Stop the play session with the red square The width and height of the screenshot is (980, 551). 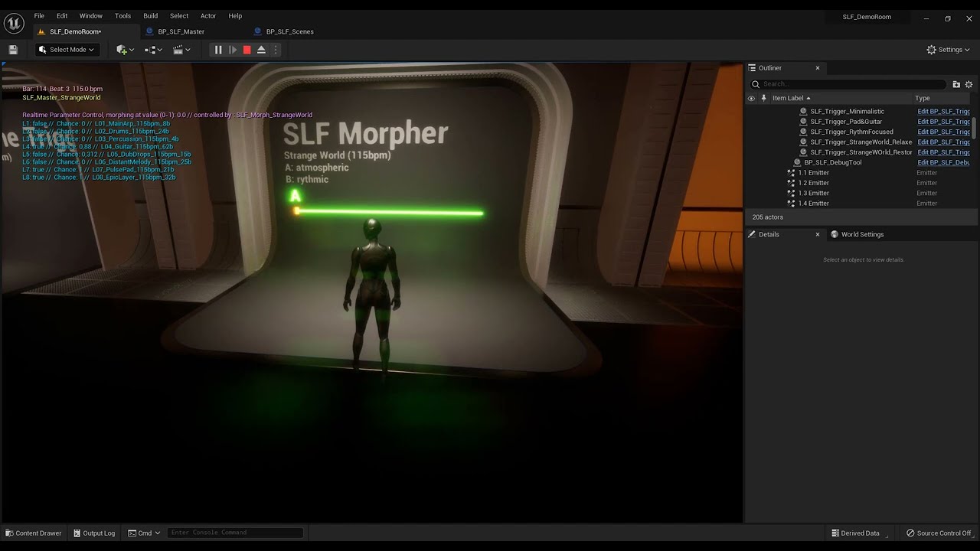coord(247,50)
